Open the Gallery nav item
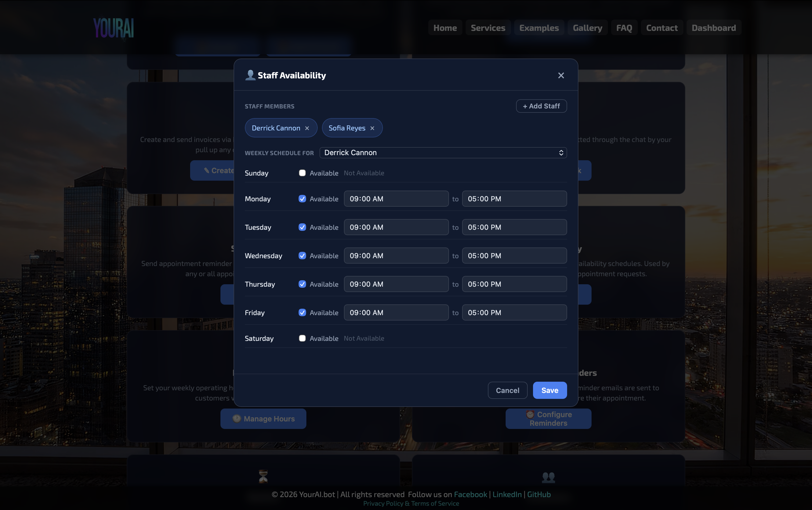This screenshot has width=812, height=510. [x=588, y=28]
